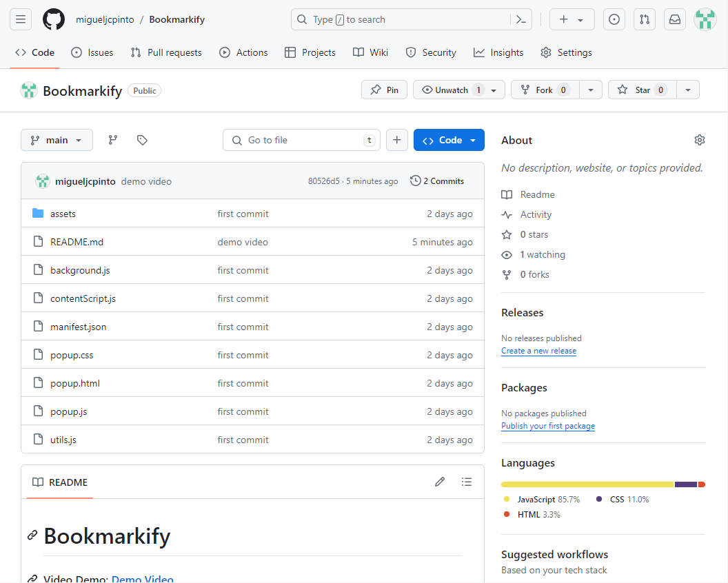This screenshot has width=728, height=583.
Task: Click the repository owner avatar beside Bookmarkify title
Action: (29, 90)
